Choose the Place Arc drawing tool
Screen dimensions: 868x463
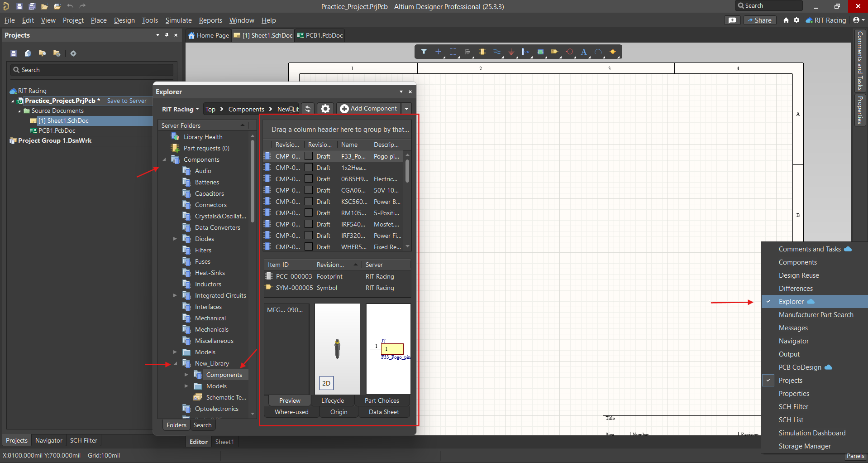point(598,52)
